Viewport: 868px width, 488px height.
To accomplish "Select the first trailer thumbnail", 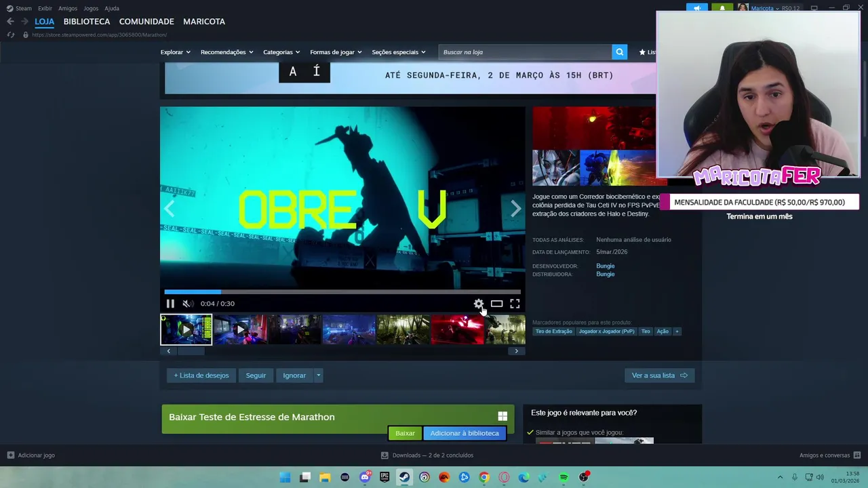I will tap(186, 329).
